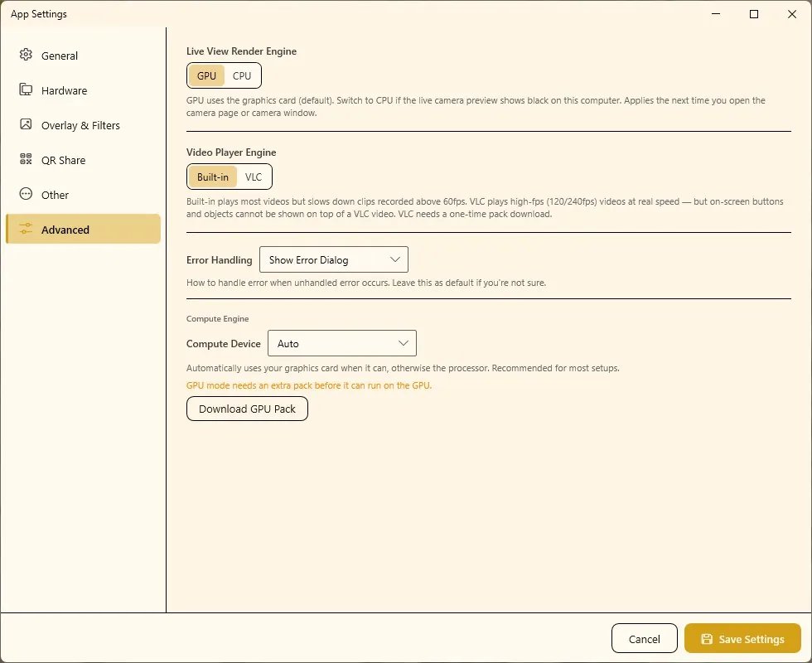Open the Overlay & Filters tab label
This screenshot has width=812, height=663.
[81, 125]
